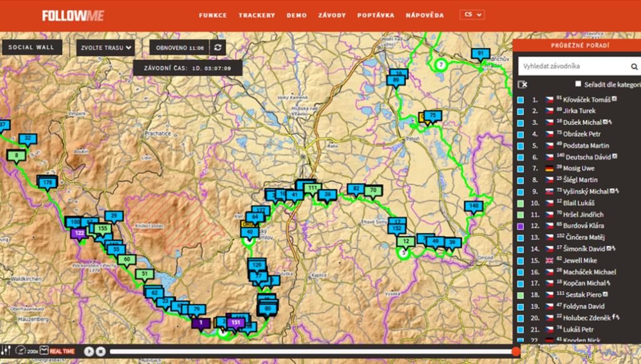Toggle purple checkbox for Burdová Klára
641x364 pixels.
pos(520,226)
